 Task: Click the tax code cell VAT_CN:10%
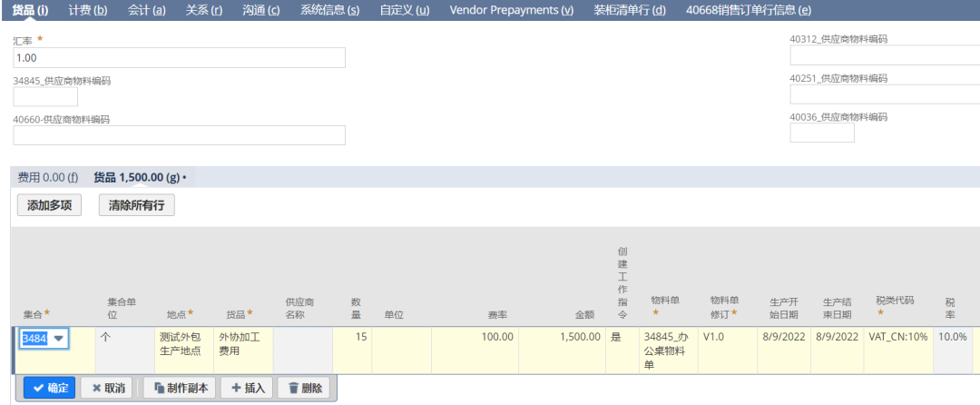pos(898,351)
